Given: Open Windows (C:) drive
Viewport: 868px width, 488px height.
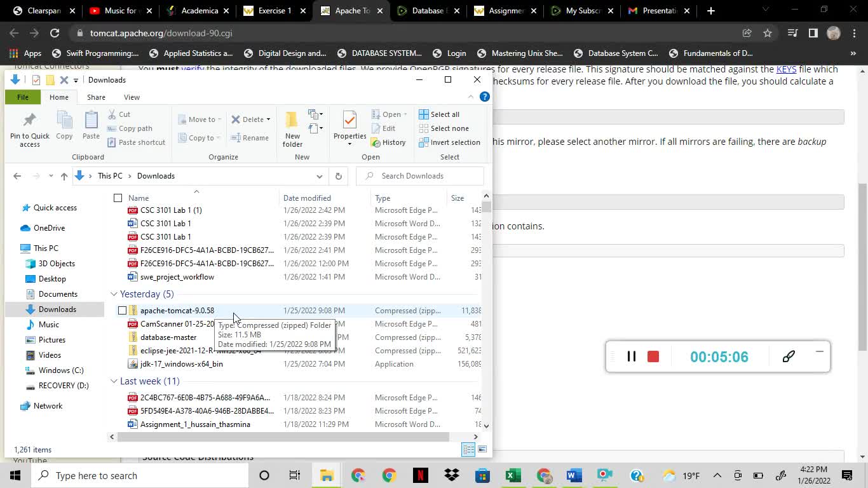Looking at the screenshot, I should pos(61,370).
